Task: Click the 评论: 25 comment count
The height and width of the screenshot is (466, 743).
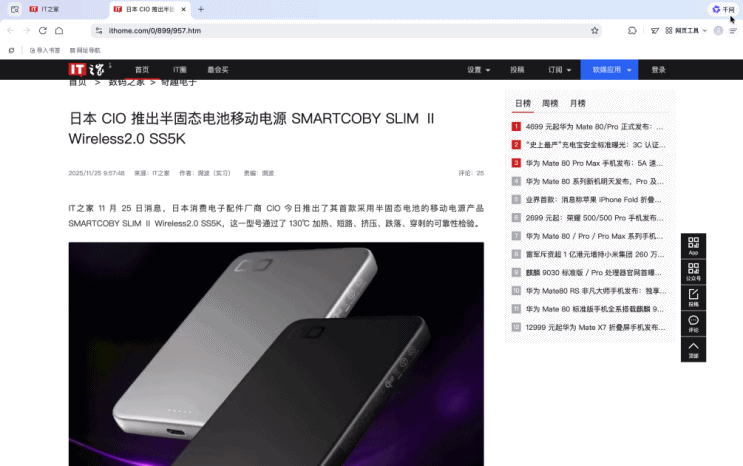Action: 471,173
